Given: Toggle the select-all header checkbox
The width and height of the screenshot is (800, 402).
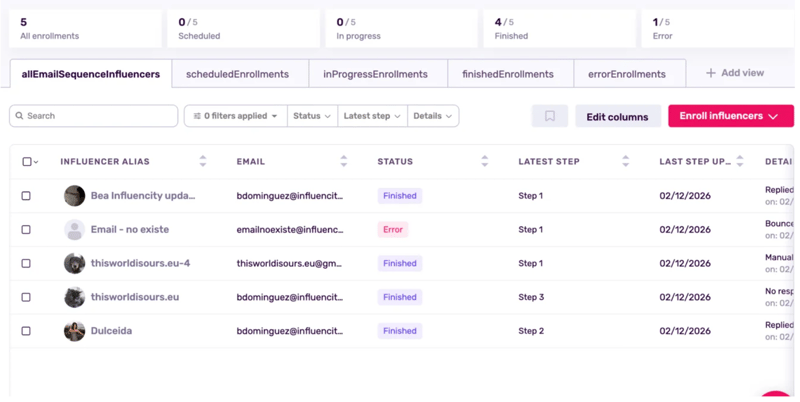Looking at the screenshot, I should point(27,162).
